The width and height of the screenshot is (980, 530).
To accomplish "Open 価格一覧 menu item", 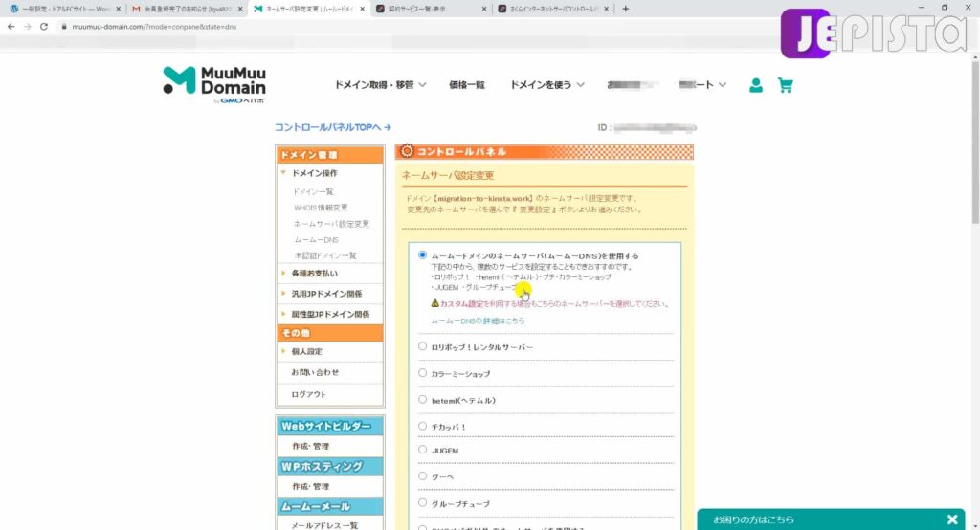I will 467,85.
